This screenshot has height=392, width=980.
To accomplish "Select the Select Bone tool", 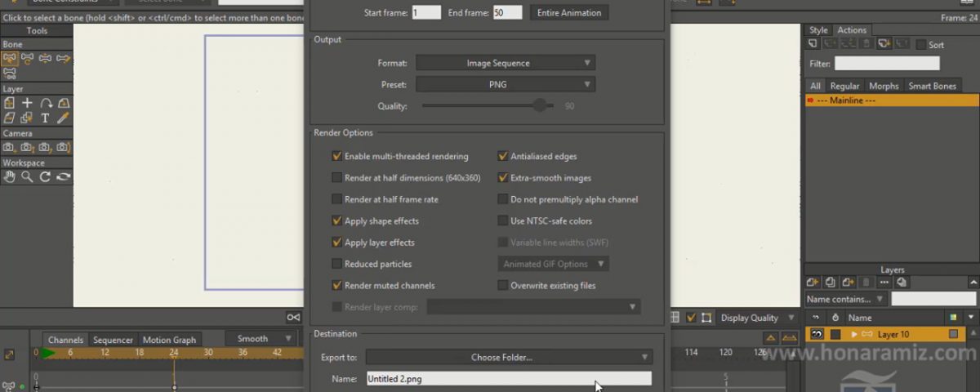I will click(10, 59).
